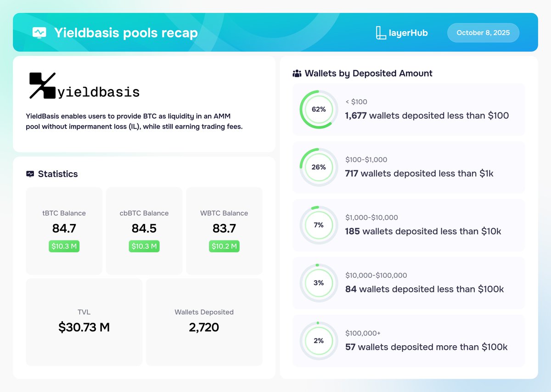Click the WBTC Balance label

pos(224,213)
